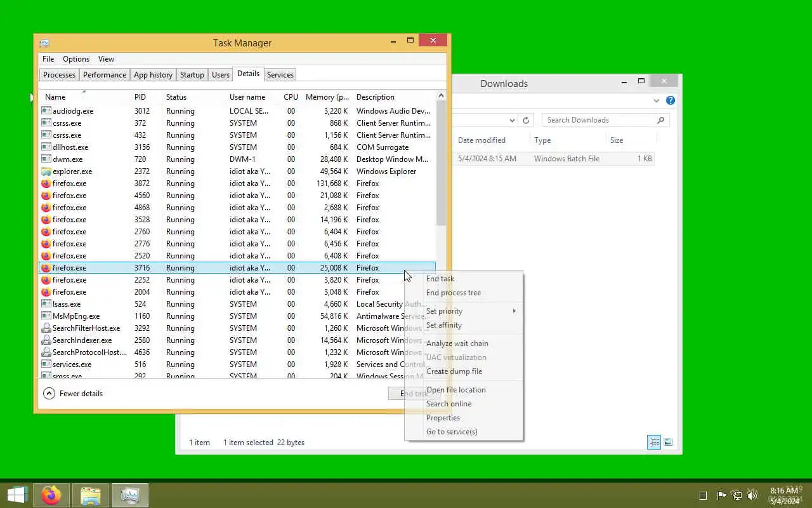
Task: Click the network tray icon
Action: (x=737, y=495)
